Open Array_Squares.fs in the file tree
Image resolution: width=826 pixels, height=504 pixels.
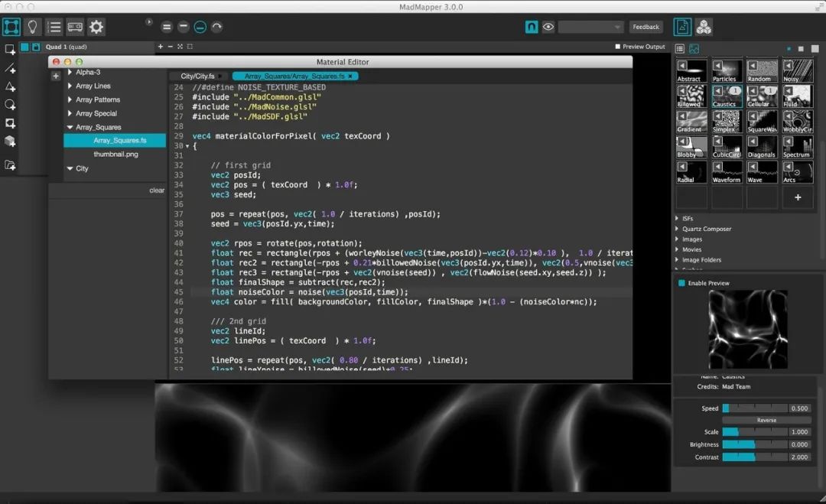pos(115,141)
